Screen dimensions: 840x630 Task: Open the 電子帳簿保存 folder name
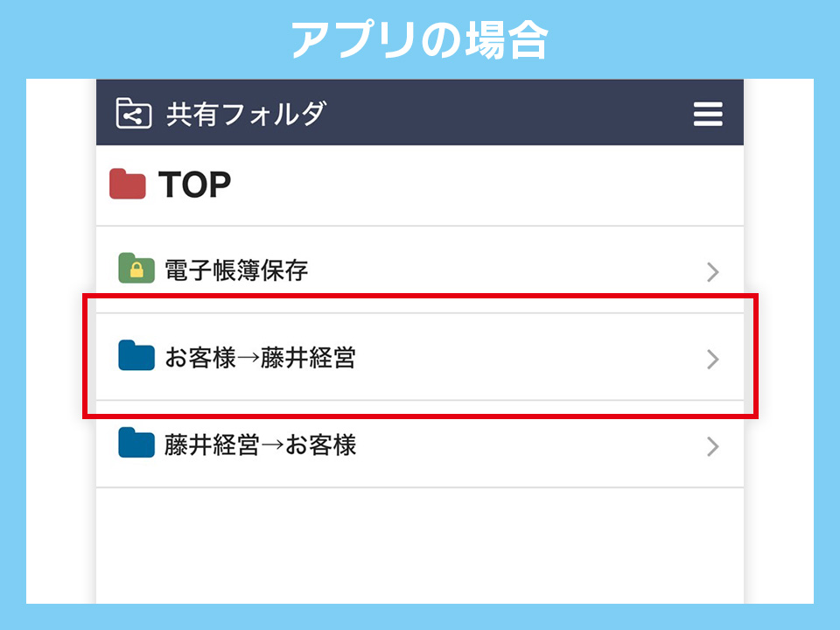pos(236,270)
